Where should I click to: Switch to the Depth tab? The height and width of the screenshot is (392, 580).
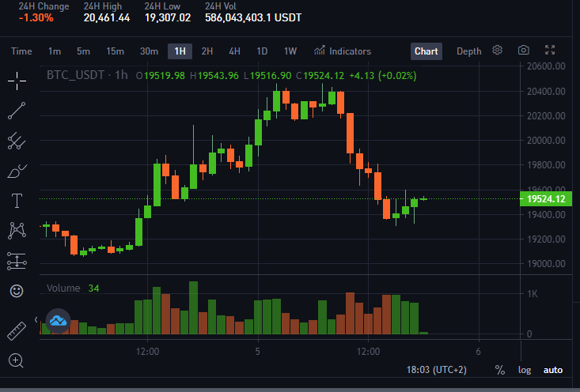coord(469,51)
